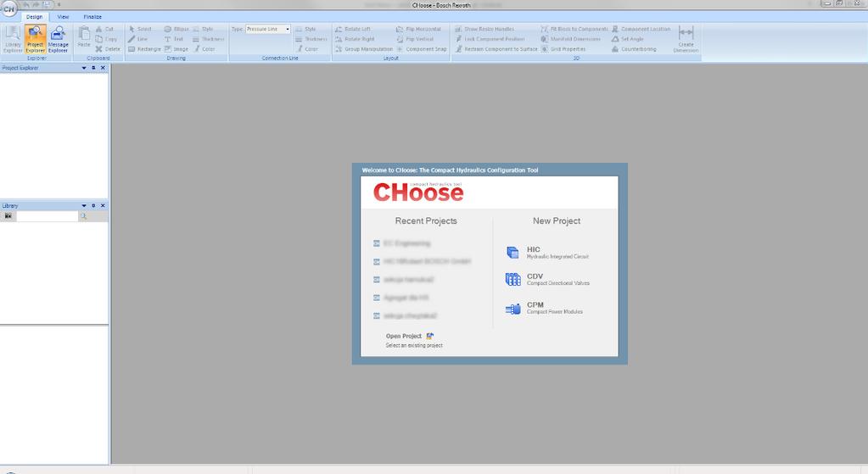Click Flip Vertical
Image resolution: width=868 pixels, height=474 pixels.
tap(415, 39)
